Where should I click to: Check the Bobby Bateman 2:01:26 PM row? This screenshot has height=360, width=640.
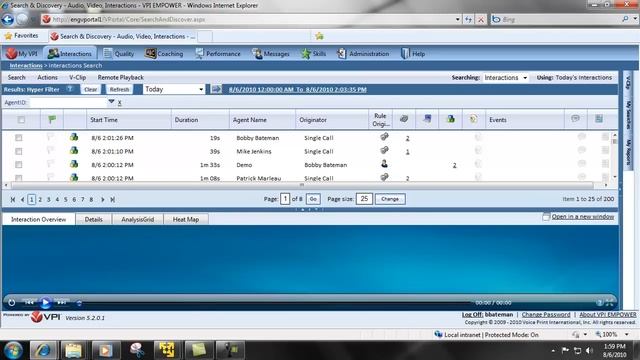[x=19, y=138]
